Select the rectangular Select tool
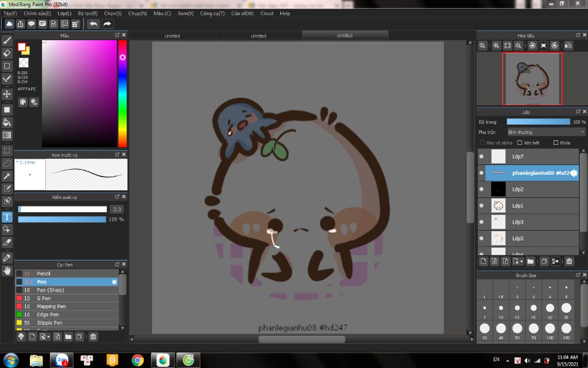Image resolution: width=588 pixels, height=368 pixels. pos(7,151)
